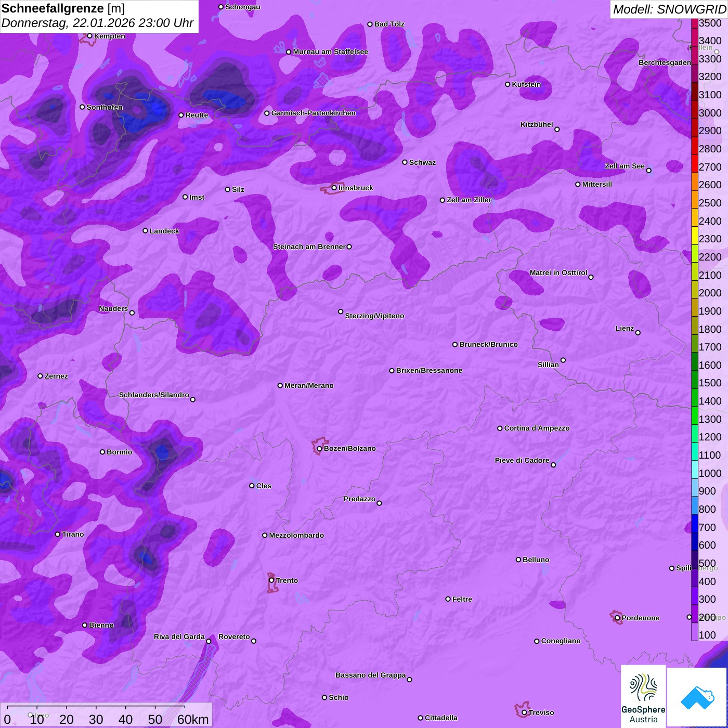Click the Landeck location dot

tap(146, 231)
